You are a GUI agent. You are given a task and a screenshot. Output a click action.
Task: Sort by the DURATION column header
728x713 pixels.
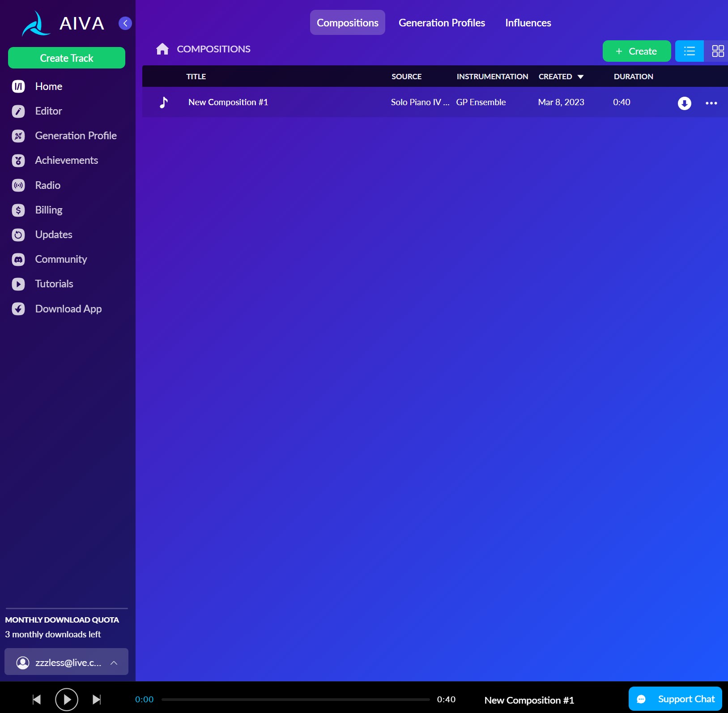point(633,77)
